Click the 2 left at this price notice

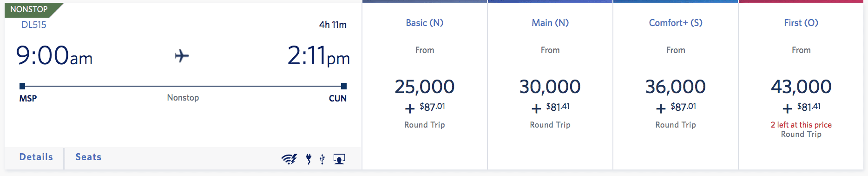pos(801,125)
